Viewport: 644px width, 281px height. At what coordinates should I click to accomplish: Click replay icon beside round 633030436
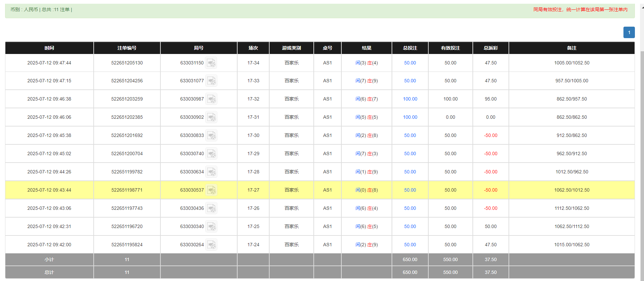211,208
